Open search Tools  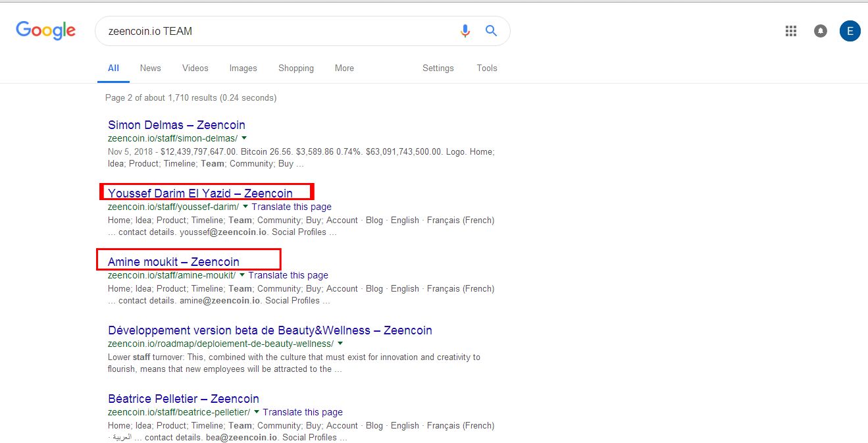click(x=487, y=68)
